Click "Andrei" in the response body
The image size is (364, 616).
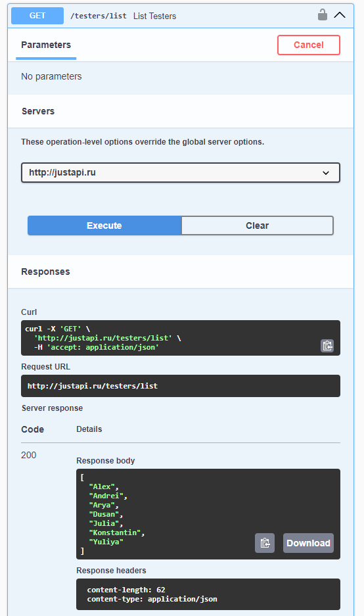106,496
